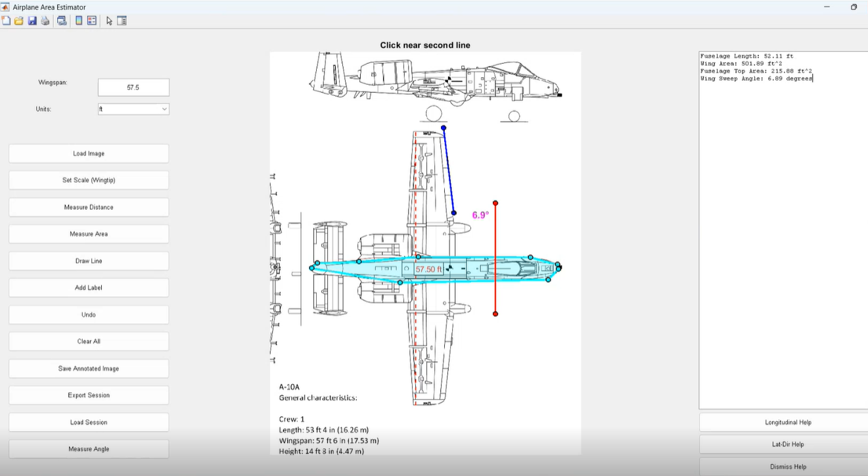
Task: Click the Link Plot toolbar icon
Action: [62, 20]
